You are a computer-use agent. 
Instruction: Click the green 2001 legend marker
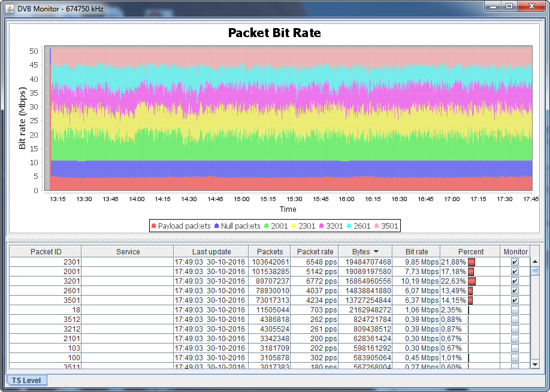point(266,226)
